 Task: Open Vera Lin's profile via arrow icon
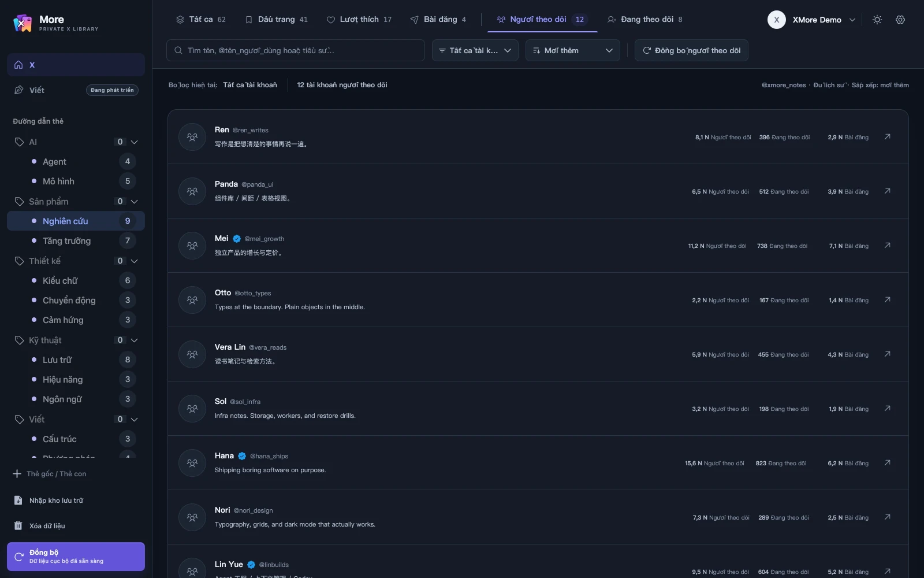887,354
